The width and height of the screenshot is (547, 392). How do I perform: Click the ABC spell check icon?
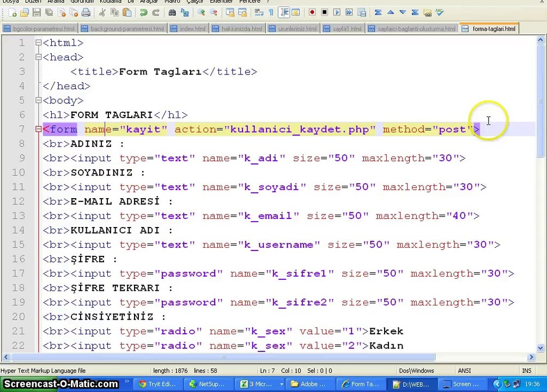440,13
